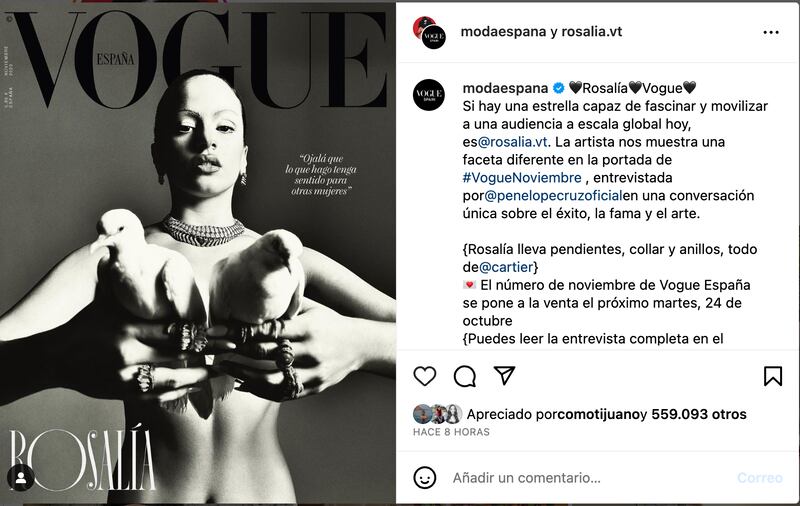This screenshot has height=506, width=800.
Task: Click the Correo post button
Action: click(760, 478)
